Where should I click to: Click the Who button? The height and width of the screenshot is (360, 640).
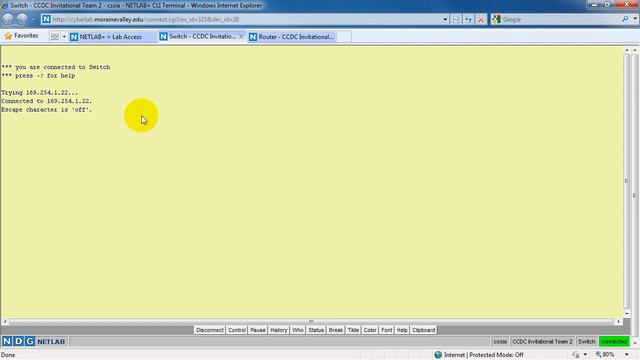[x=298, y=330]
